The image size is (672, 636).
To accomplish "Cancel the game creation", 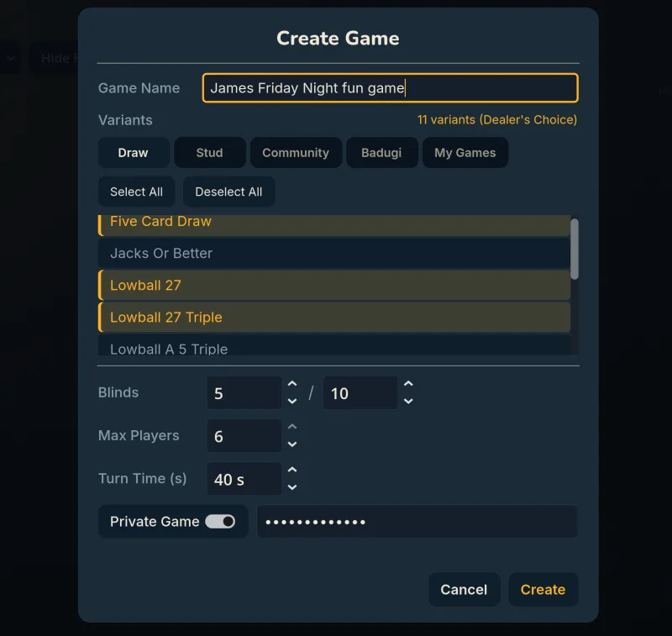I will (x=464, y=589).
